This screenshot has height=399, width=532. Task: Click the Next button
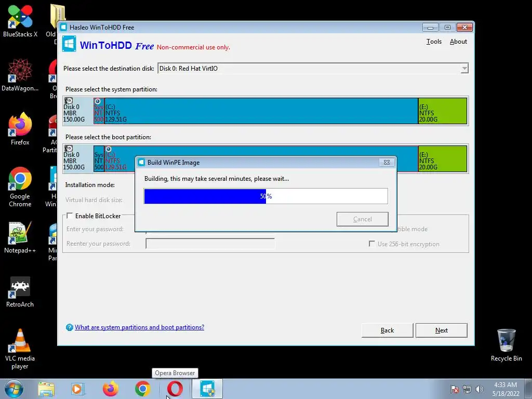(442, 330)
